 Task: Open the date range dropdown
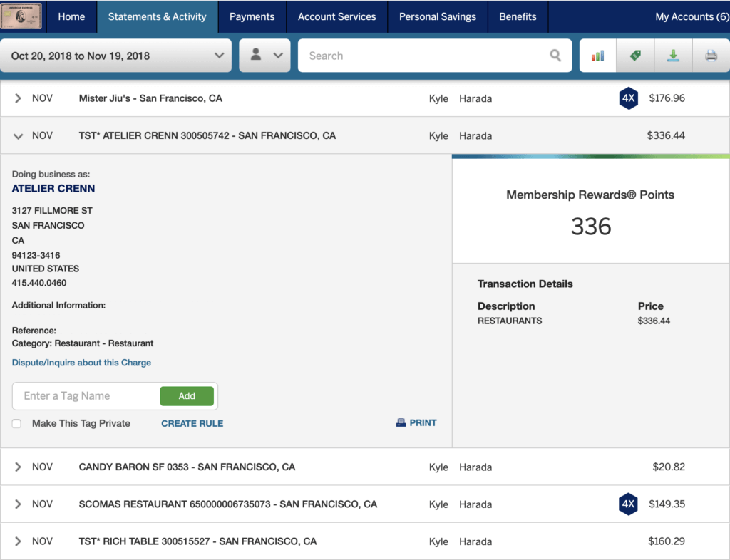[x=116, y=56]
